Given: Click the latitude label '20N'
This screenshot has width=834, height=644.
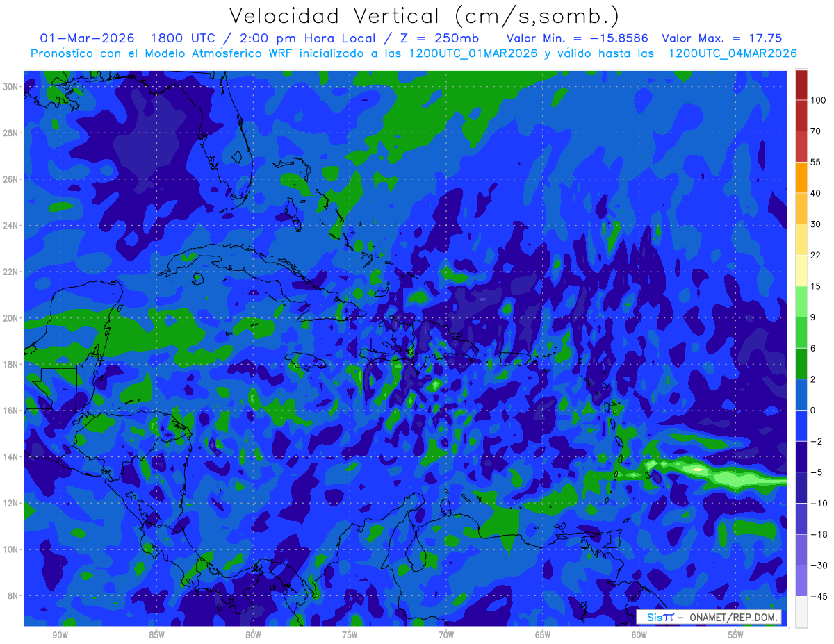Looking at the screenshot, I should [11, 318].
